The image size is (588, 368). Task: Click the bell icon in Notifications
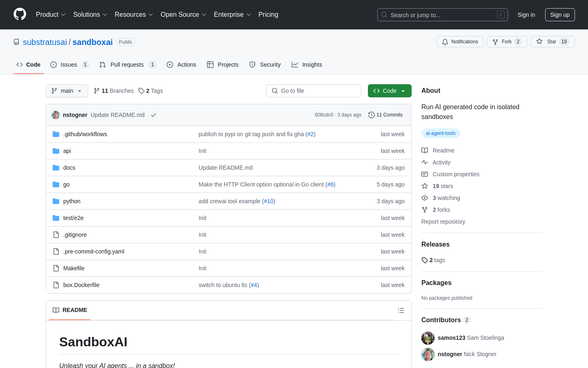click(445, 42)
